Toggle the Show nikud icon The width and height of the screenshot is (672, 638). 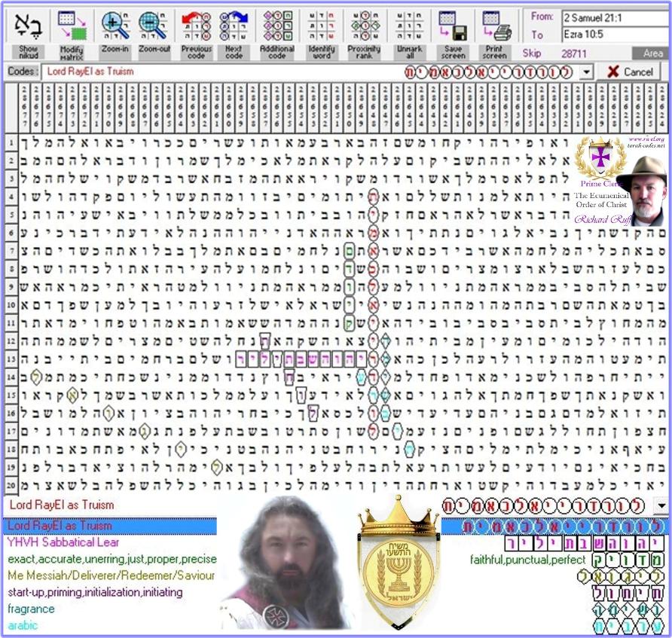(29, 26)
